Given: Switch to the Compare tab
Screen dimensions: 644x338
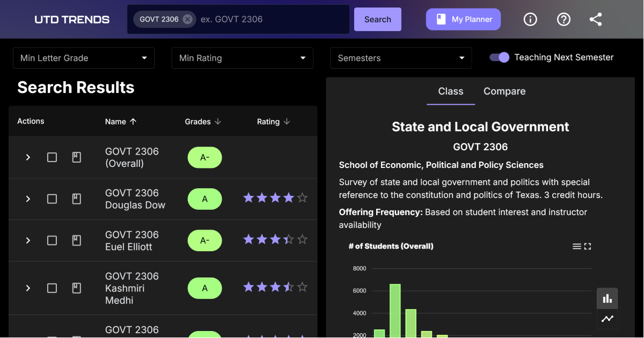Looking at the screenshot, I should (x=504, y=91).
